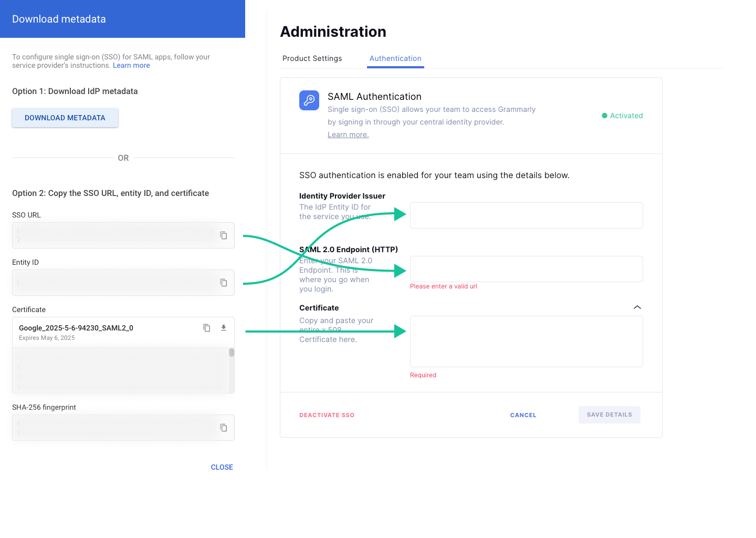Click the SAML Authentication key icon
The width and height of the screenshot is (756, 538).
click(x=309, y=100)
